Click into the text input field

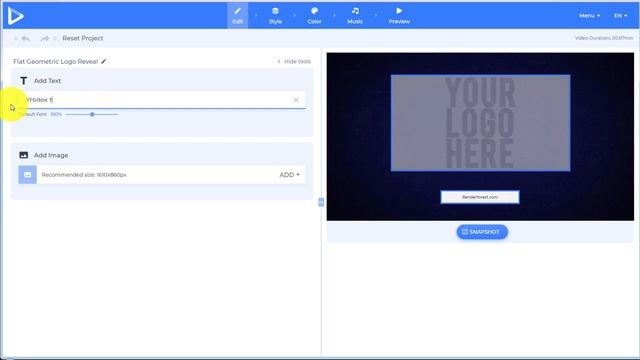(x=162, y=100)
